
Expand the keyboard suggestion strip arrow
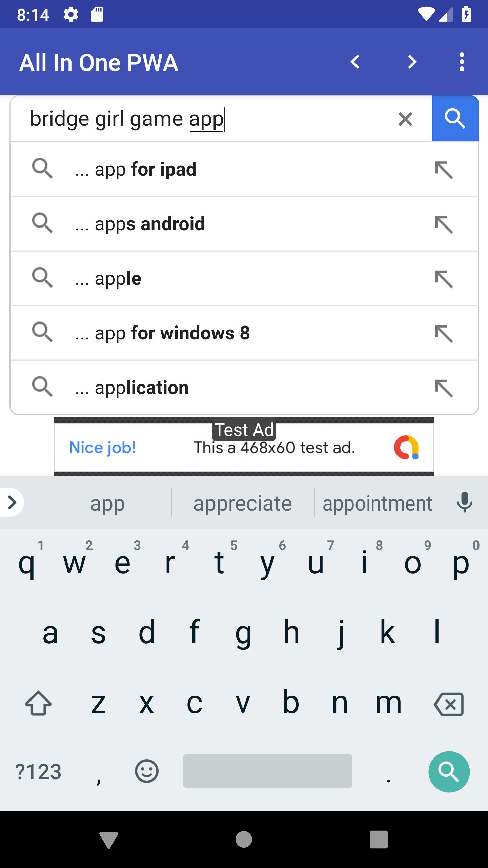click(12, 502)
